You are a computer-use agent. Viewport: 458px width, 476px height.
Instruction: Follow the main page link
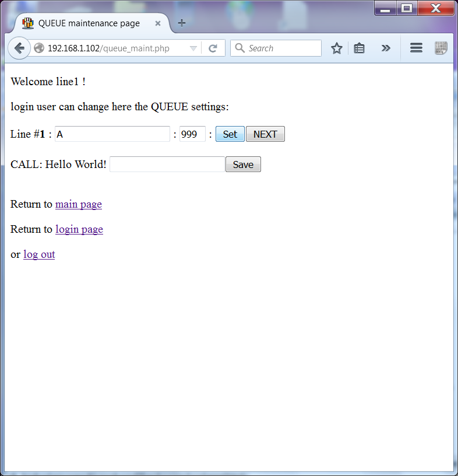[79, 204]
